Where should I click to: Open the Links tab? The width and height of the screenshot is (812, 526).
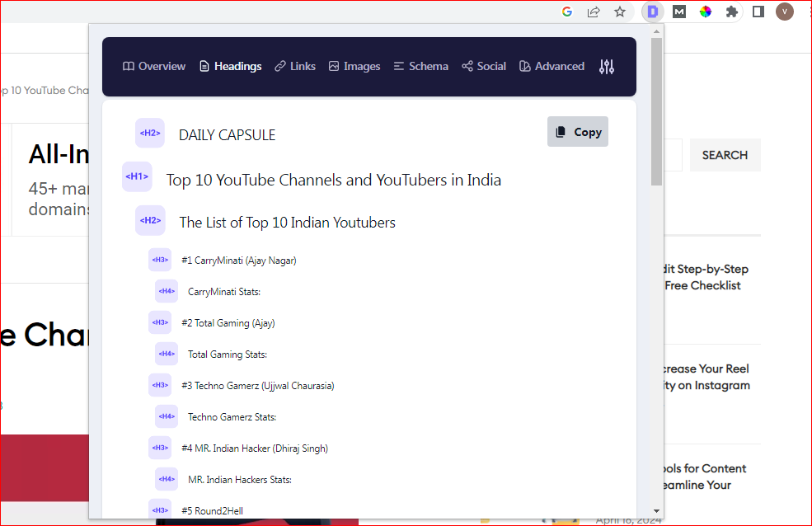pos(295,67)
